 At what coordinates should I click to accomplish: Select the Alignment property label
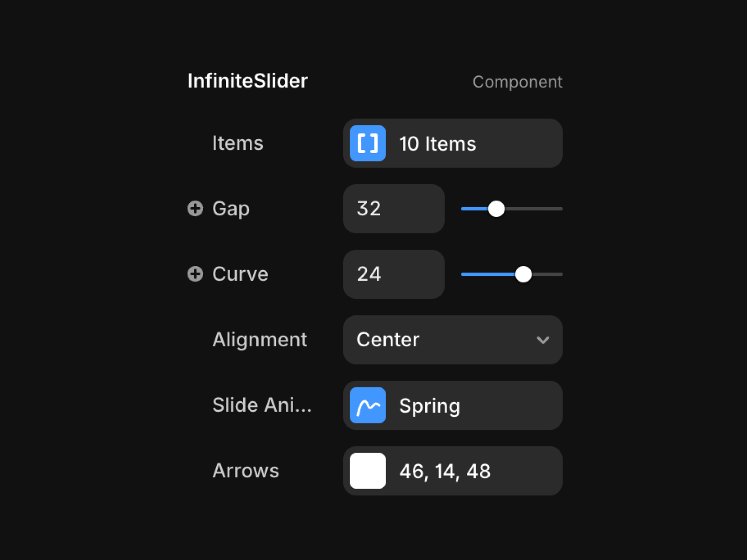click(260, 340)
